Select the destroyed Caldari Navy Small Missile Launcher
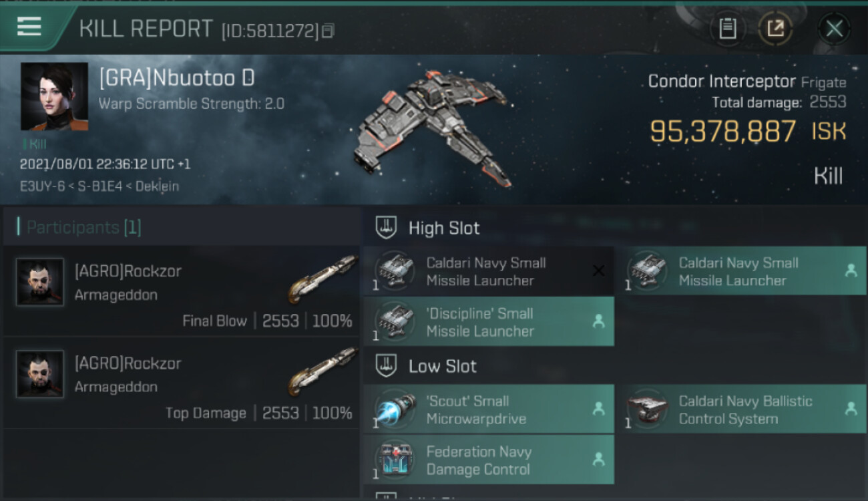 [x=488, y=271]
